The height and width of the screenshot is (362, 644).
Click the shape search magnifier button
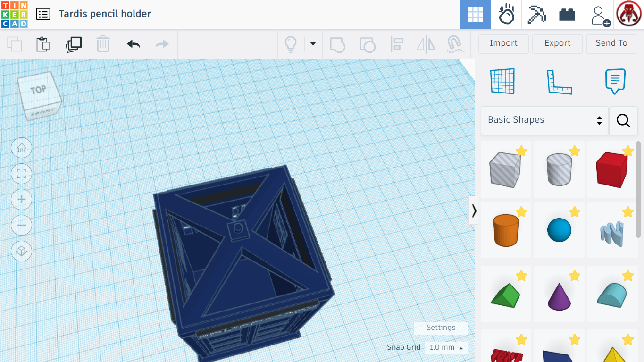coord(623,120)
